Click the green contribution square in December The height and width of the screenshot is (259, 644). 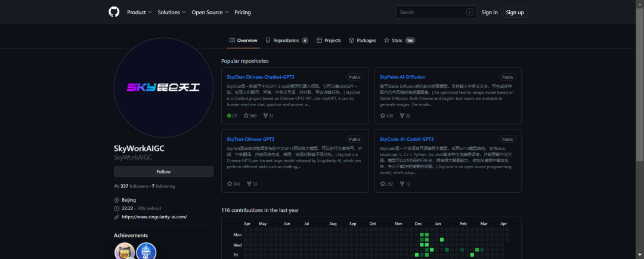tap(422, 235)
